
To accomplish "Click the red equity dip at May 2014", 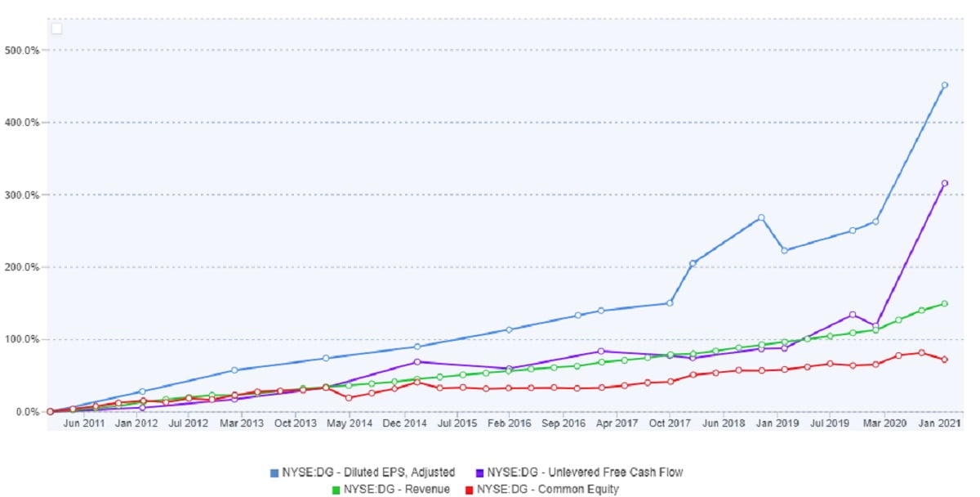I will tap(349, 397).
